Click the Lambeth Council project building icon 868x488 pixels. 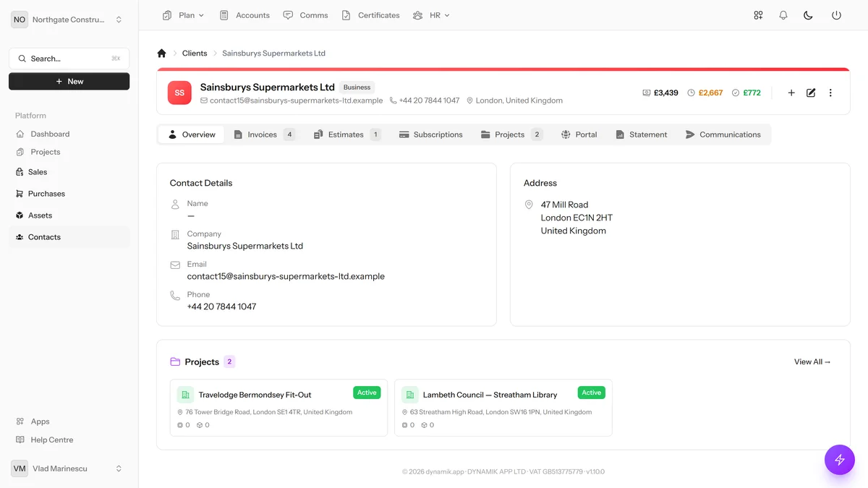click(x=410, y=395)
